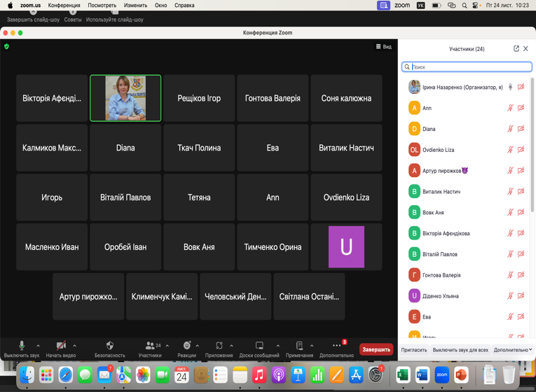Screen dimensions: 536x392
Task: Open the Безопасность shield icon
Action: [109, 346]
